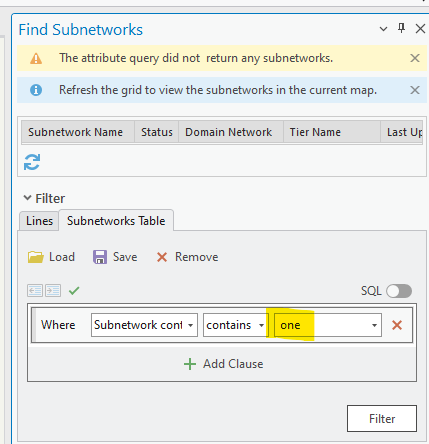
Task: Click the Filter button
Action: [x=382, y=419]
